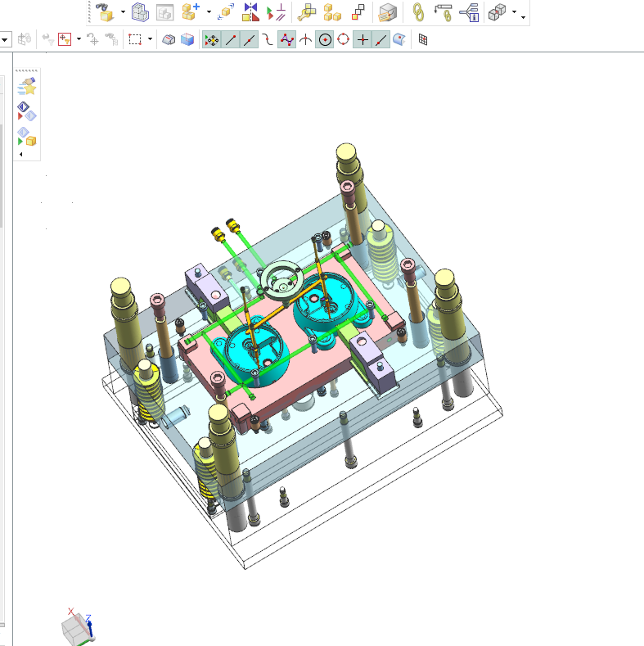Click the blue translucent box icon
Screen dimensions: 644x646
[187, 39]
